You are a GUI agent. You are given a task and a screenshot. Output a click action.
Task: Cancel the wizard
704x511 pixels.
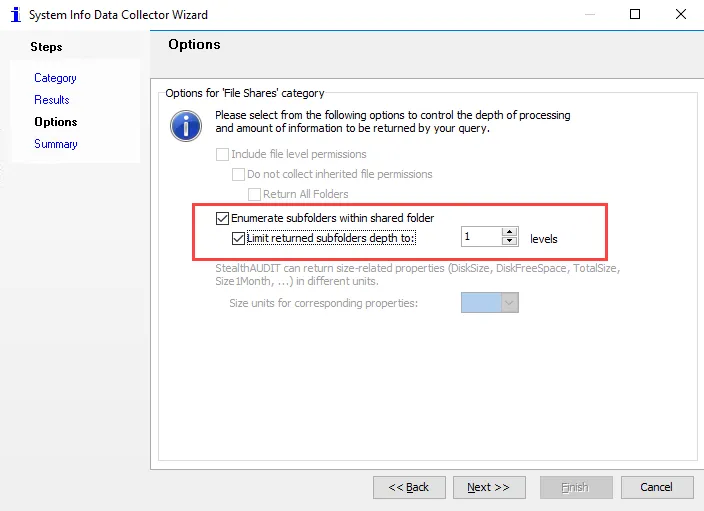pyautogui.click(x=657, y=487)
